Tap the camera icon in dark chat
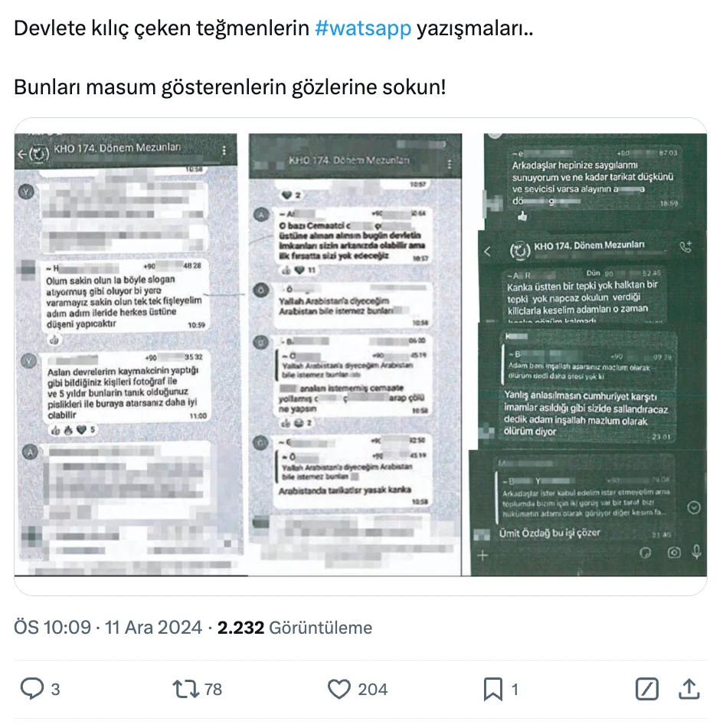 coord(674,553)
